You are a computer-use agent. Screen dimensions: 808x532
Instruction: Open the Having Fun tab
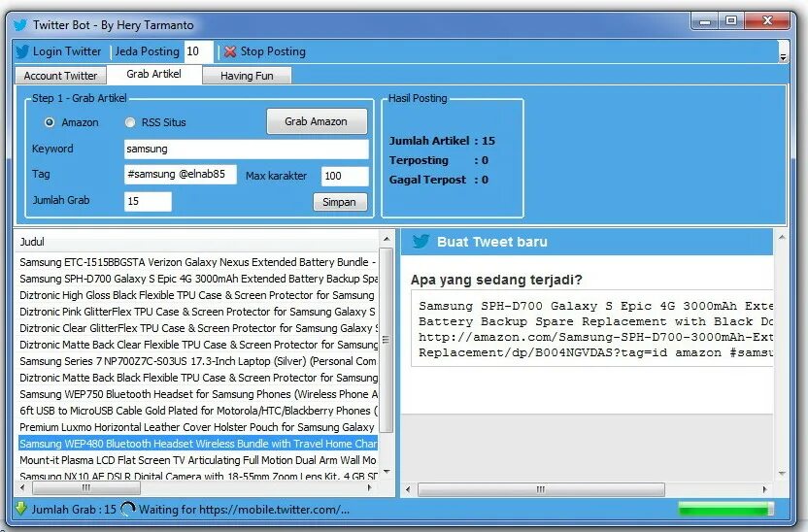tap(247, 76)
